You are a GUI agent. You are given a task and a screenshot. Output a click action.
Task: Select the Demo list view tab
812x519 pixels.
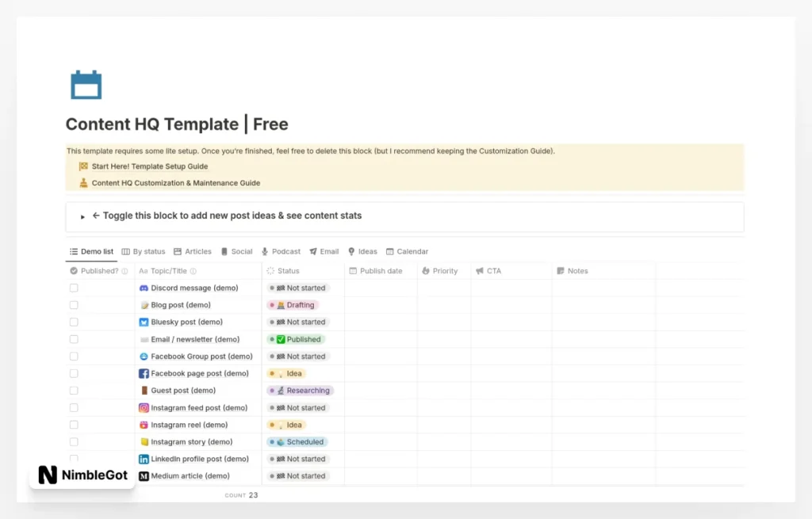point(92,251)
